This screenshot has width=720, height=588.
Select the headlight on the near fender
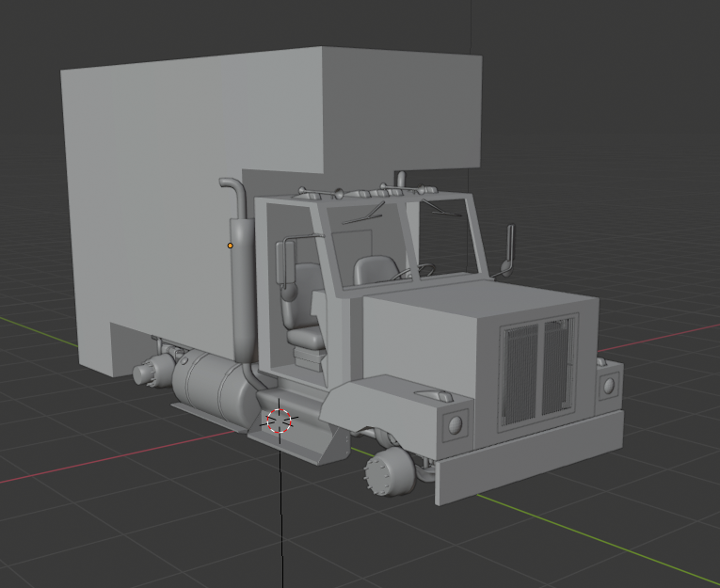coord(455,425)
